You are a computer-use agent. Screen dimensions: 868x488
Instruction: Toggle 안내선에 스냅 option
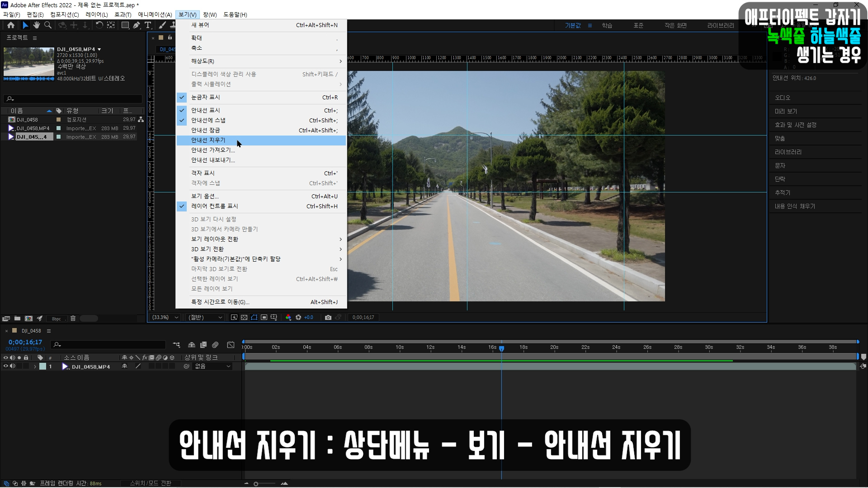208,120
